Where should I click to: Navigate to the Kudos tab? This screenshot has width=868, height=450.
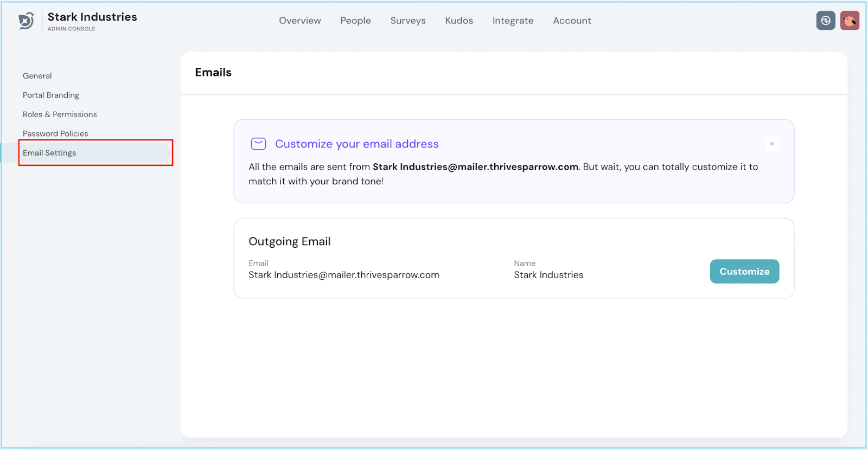tap(459, 21)
